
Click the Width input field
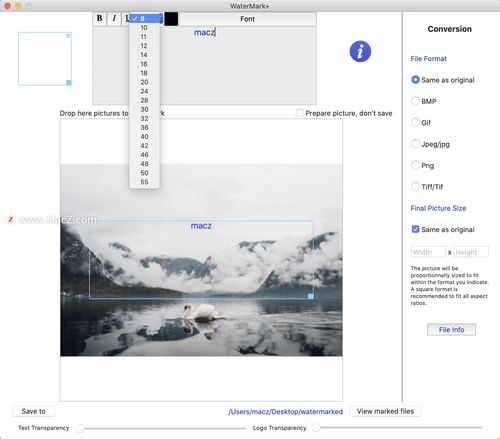click(x=428, y=252)
